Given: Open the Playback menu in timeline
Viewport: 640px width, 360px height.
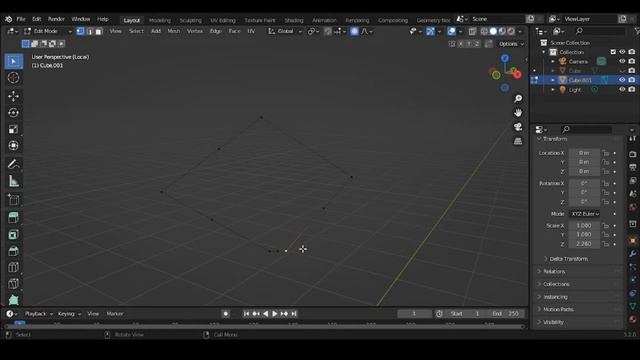Looking at the screenshot, I should (x=39, y=314).
